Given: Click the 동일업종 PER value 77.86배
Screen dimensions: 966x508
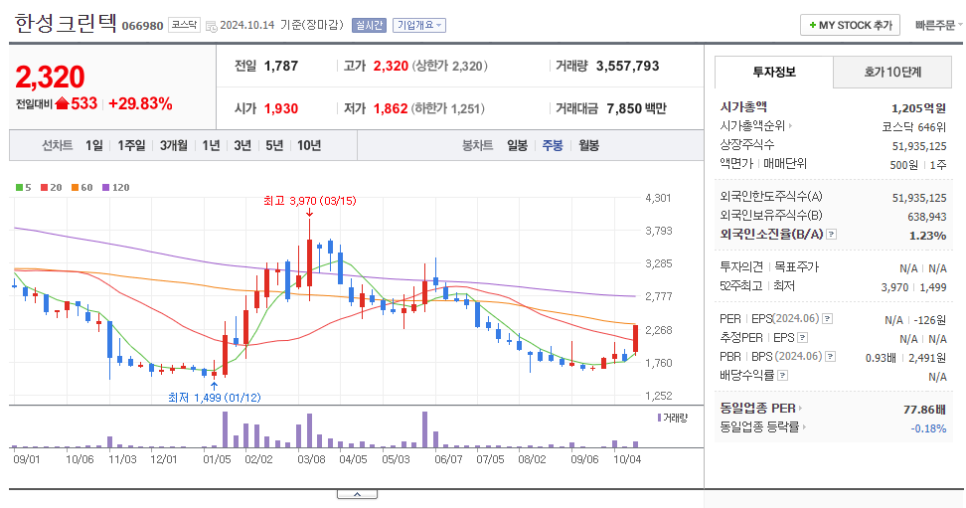Looking at the screenshot, I should point(925,409).
